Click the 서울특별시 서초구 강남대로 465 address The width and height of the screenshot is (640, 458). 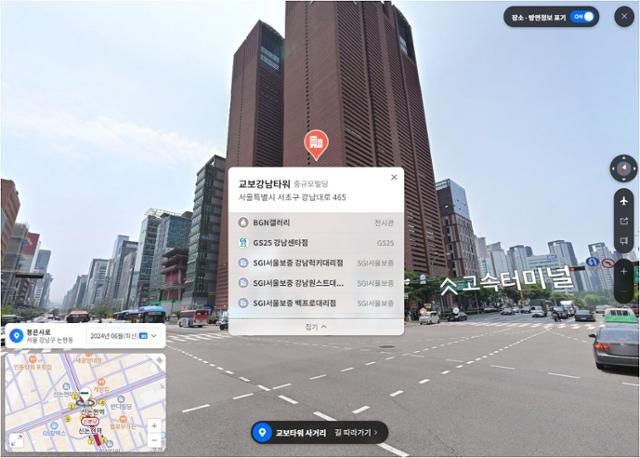(x=292, y=198)
